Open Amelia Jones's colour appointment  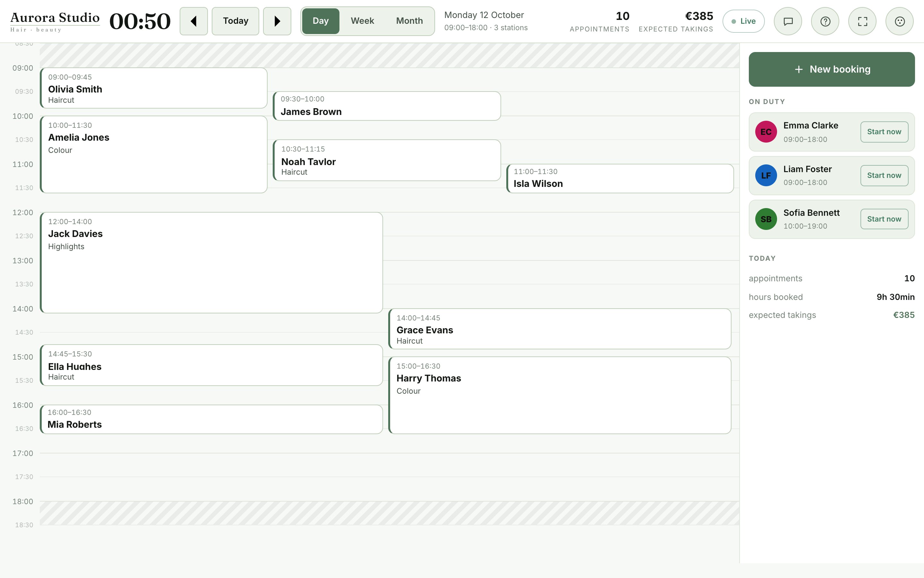click(x=153, y=154)
